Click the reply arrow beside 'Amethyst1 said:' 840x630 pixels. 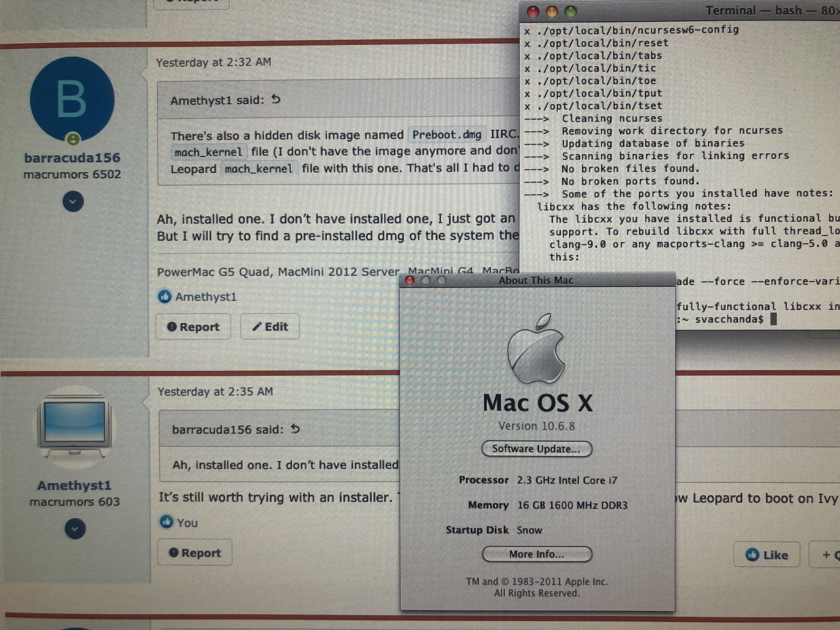click(276, 100)
